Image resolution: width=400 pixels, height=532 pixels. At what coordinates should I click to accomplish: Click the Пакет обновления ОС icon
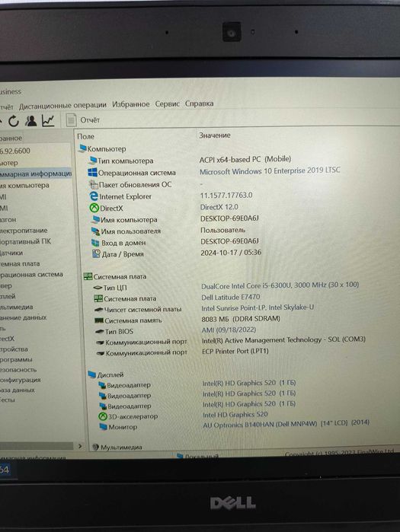93,185
